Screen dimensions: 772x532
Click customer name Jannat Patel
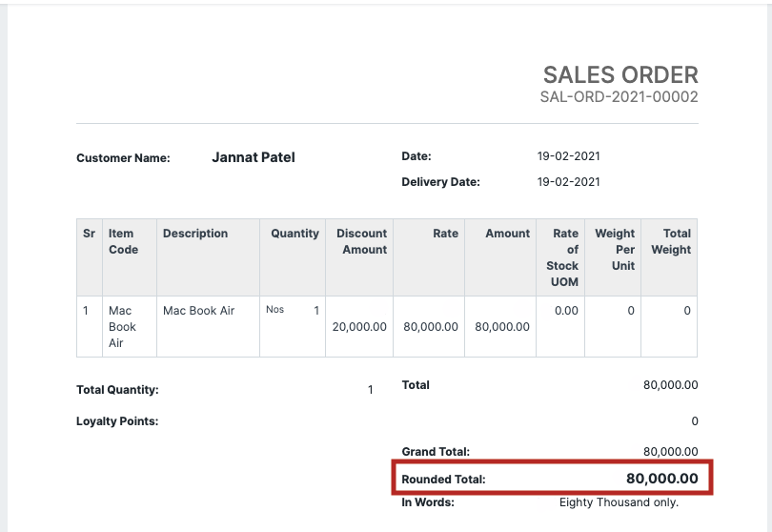point(253,157)
